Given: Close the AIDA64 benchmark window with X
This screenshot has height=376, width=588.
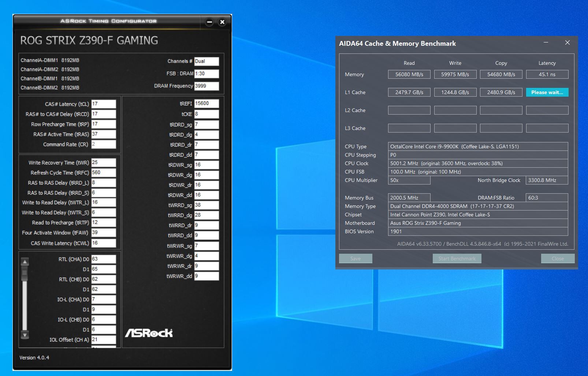Looking at the screenshot, I should pyautogui.click(x=567, y=43).
